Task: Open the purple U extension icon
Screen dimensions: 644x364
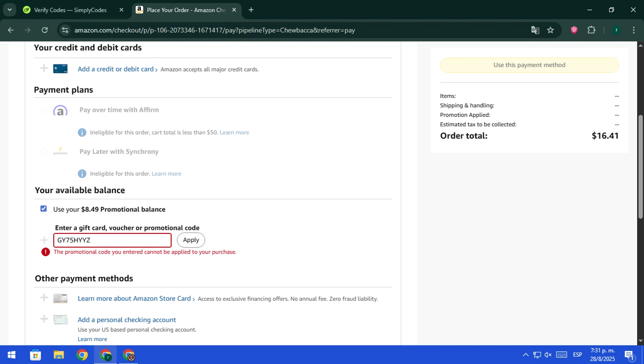Action: tap(574, 30)
